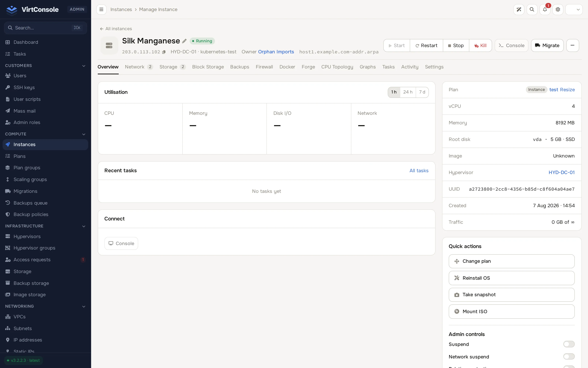Toggle the Suspend switch

pyautogui.click(x=569, y=344)
